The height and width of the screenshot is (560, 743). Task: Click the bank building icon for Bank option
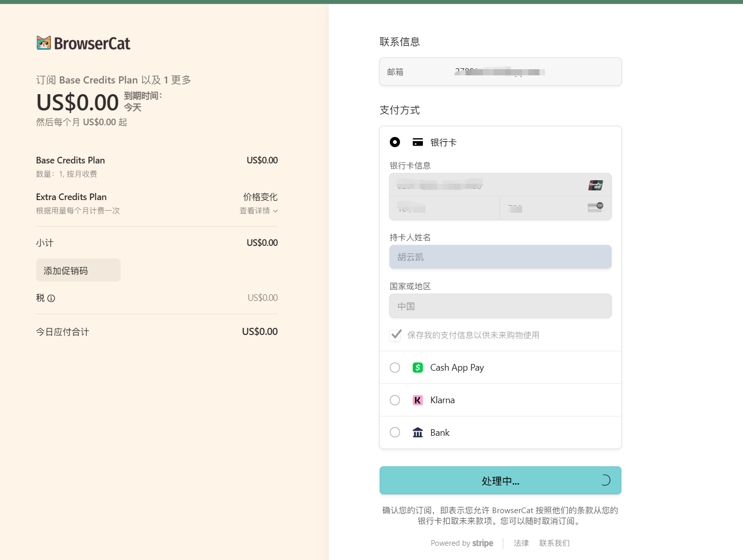pos(417,432)
